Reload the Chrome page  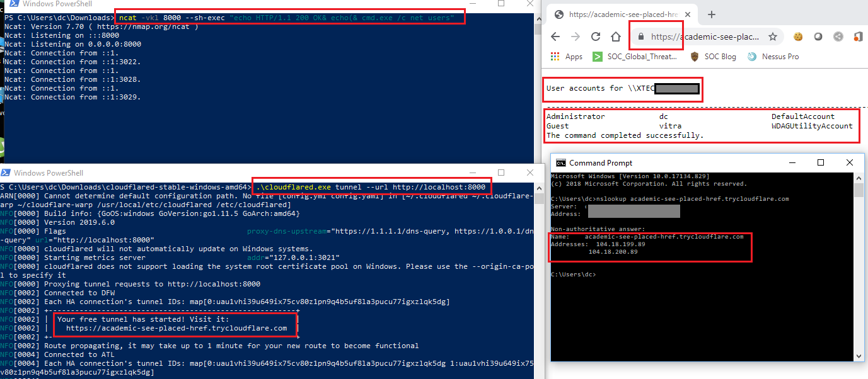tap(595, 37)
